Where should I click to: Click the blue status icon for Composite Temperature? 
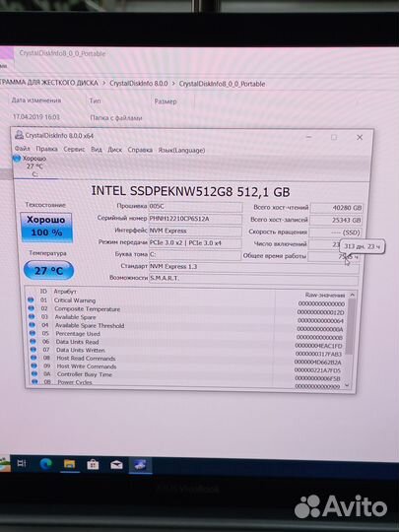[31, 308]
